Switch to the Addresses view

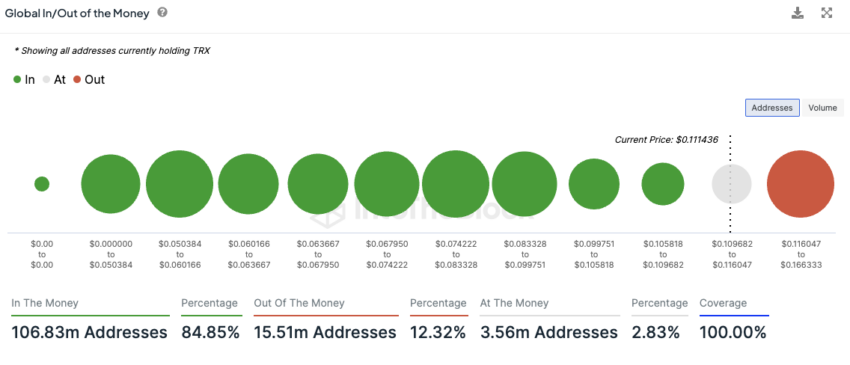(772, 108)
